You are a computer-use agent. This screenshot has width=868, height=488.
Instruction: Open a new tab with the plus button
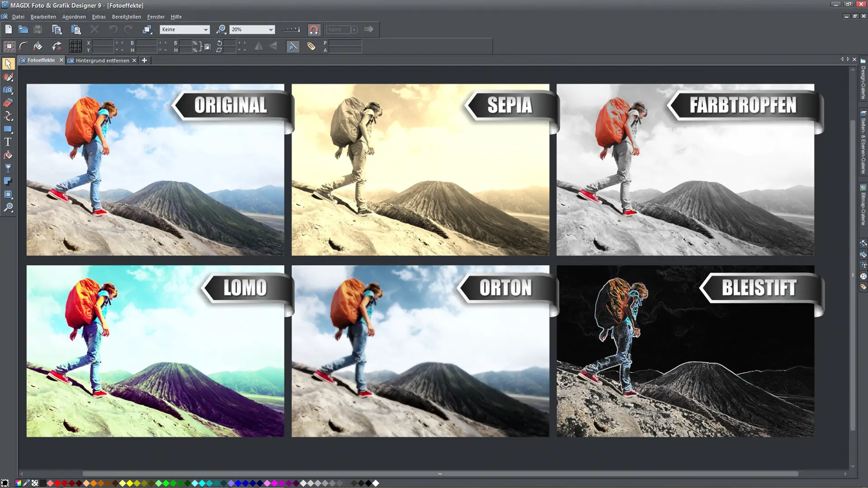[x=144, y=60]
